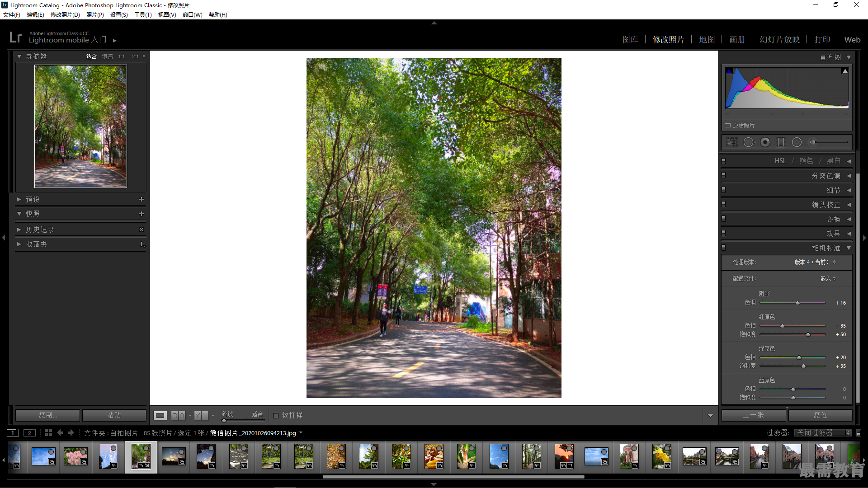Viewport: 868px width, 488px height.
Task: Open toolbar content options dropdown
Action: coord(710,416)
